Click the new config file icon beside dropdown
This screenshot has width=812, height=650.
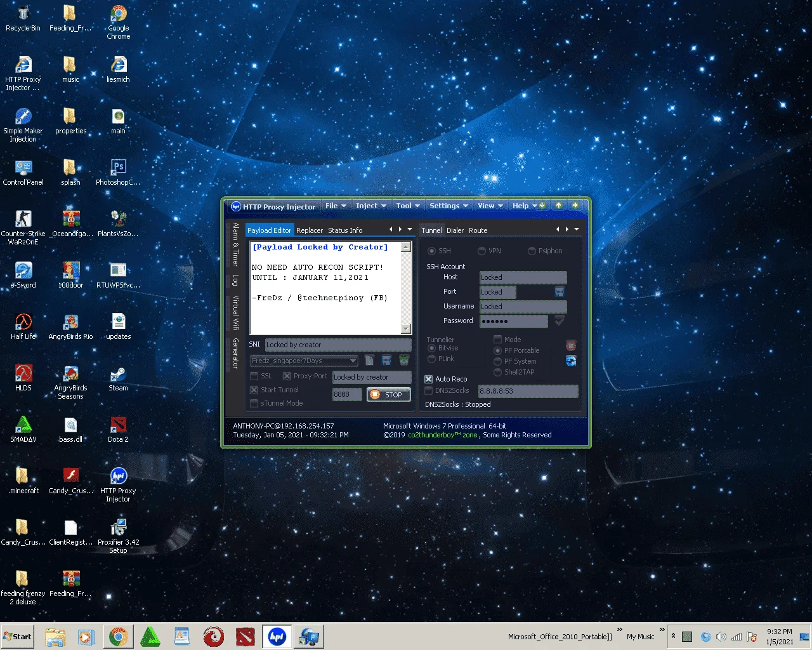point(369,361)
